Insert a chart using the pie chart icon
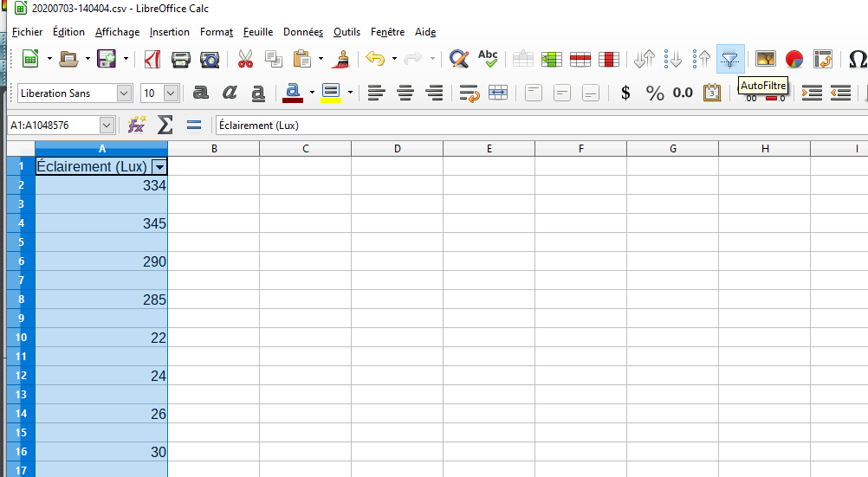This screenshot has height=477, width=868. click(x=794, y=59)
